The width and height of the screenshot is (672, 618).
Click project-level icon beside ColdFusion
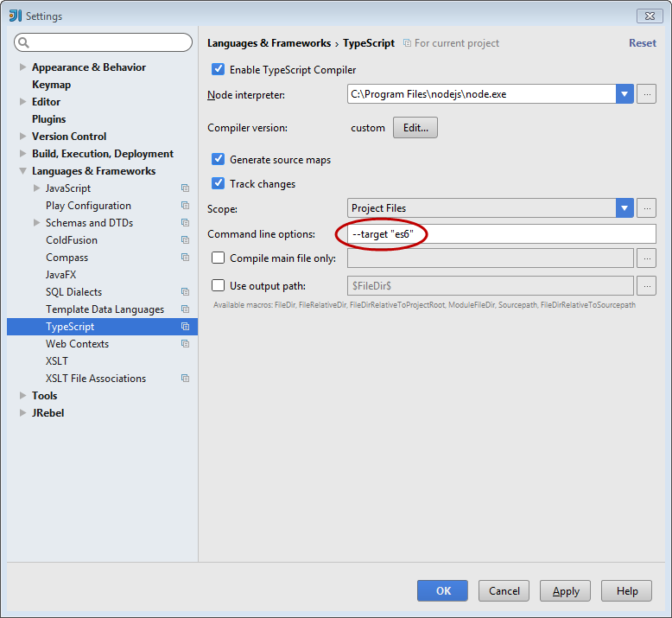pos(185,240)
